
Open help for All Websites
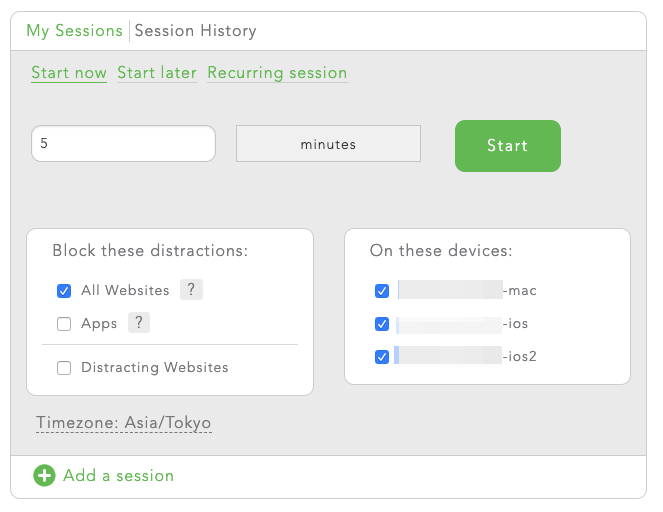click(x=191, y=290)
